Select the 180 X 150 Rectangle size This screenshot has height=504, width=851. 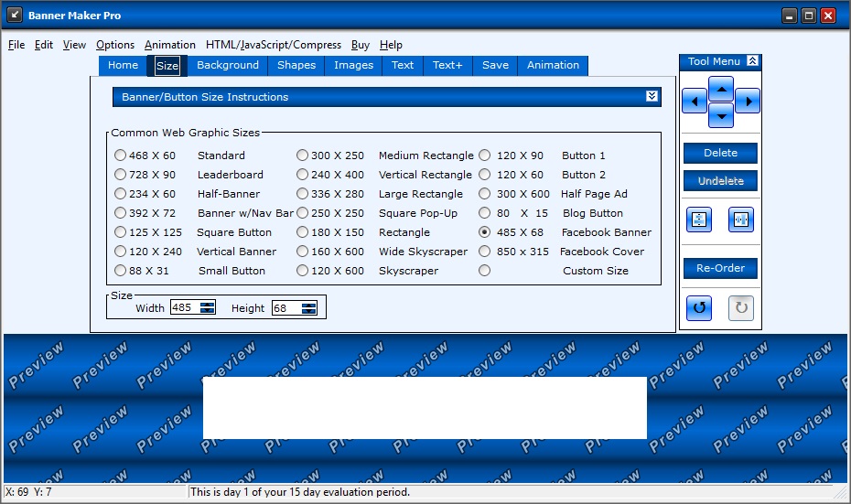tap(302, 232)
